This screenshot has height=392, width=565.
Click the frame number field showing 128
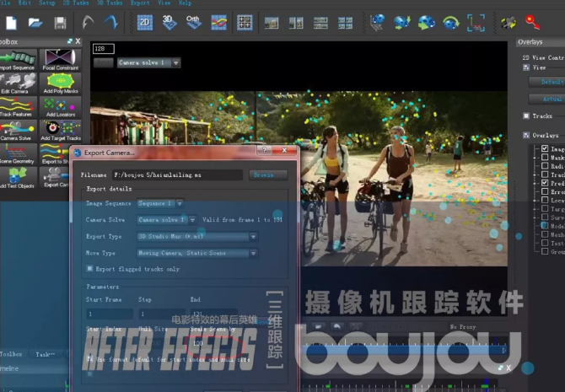104,48
